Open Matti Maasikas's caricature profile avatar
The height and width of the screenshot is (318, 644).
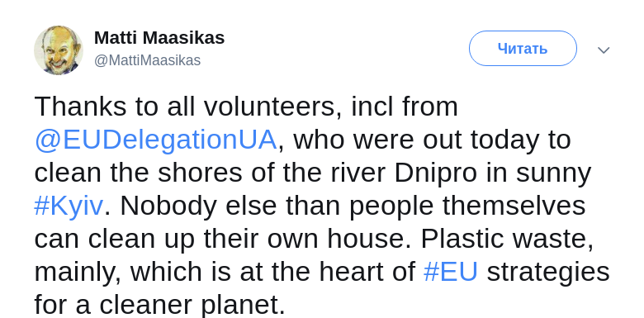(59, 50)
